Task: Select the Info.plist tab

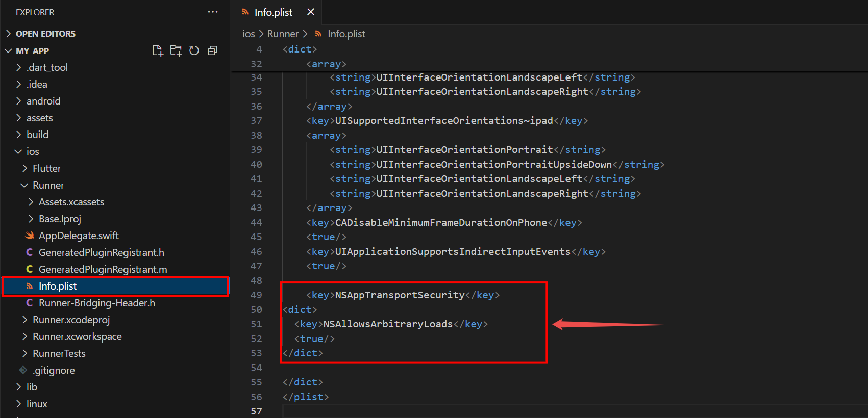Action: (276, 12)
